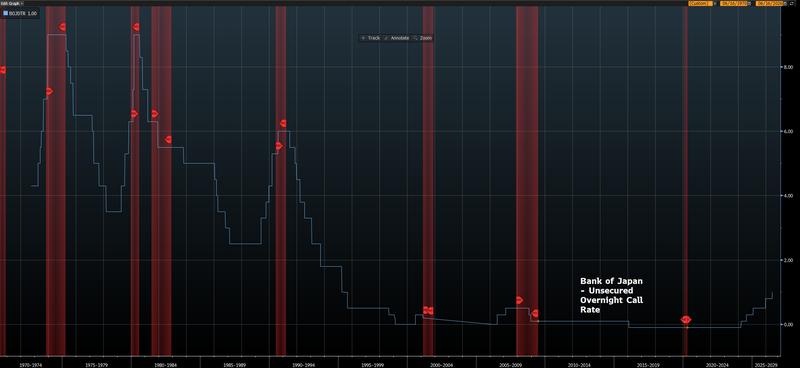The height and width of the screenshot is (368, 800).
Task: Select the 1995-1999 x-axis period label
Action: click(x=372, y=365)
